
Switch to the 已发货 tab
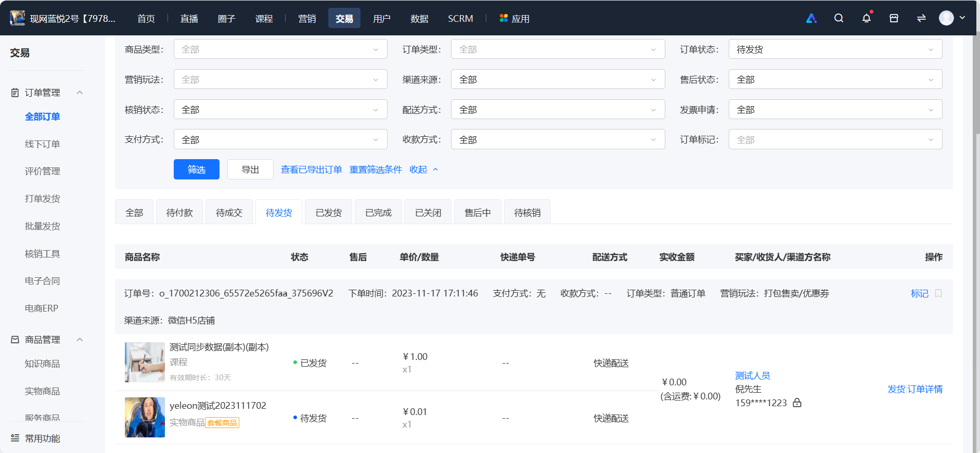click(329, 212)
